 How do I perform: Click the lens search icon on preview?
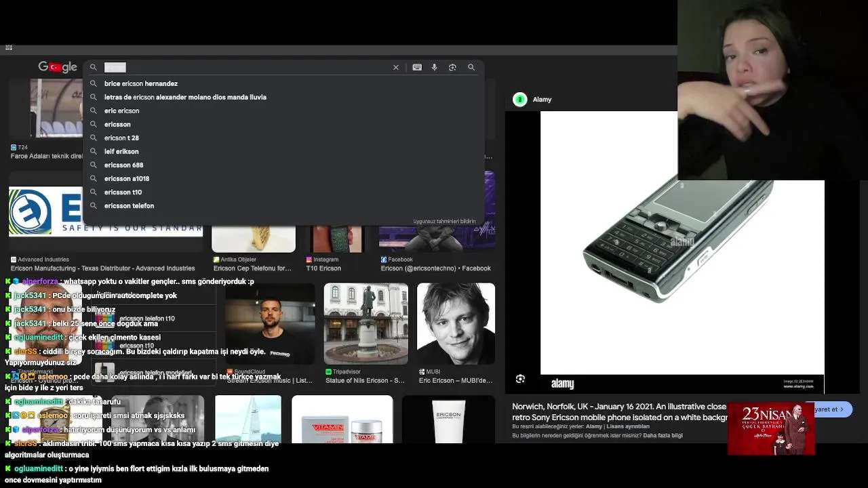click(520, 379)
